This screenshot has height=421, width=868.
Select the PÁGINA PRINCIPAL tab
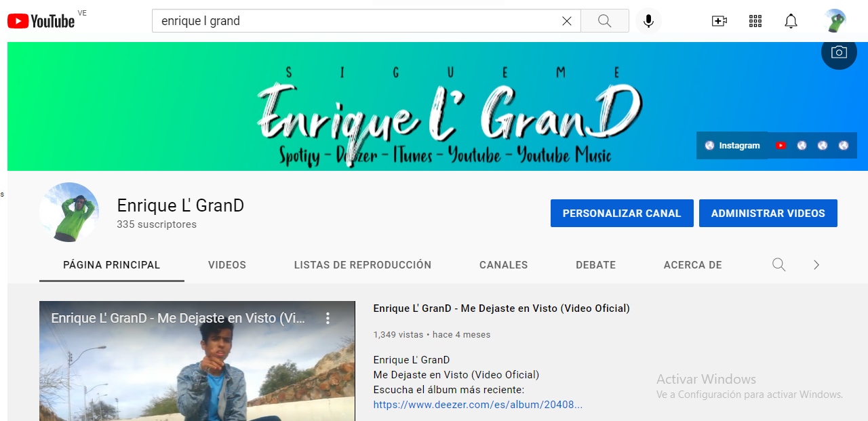(x=112, y=265)
